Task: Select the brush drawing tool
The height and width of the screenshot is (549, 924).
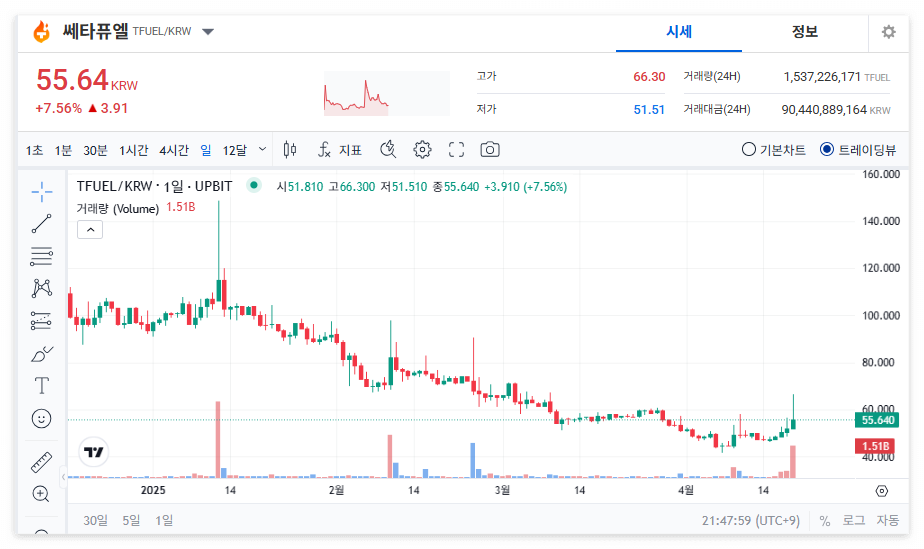Action: click(41, 353)
